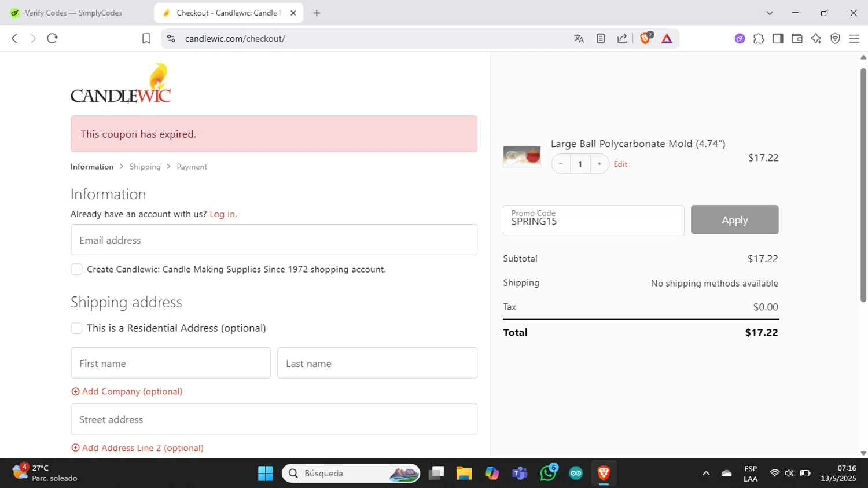Click the Street address field

pyautogui.click(x=274, y=419)
